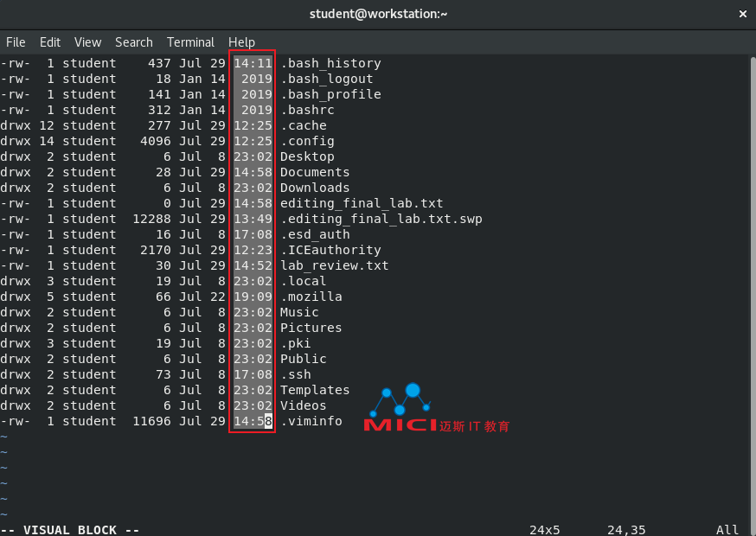The height and width of the screenshot is (536, 756).
Task: Click the time 14:52 in the lab_review.txt row
Action: tap(253, 265)
